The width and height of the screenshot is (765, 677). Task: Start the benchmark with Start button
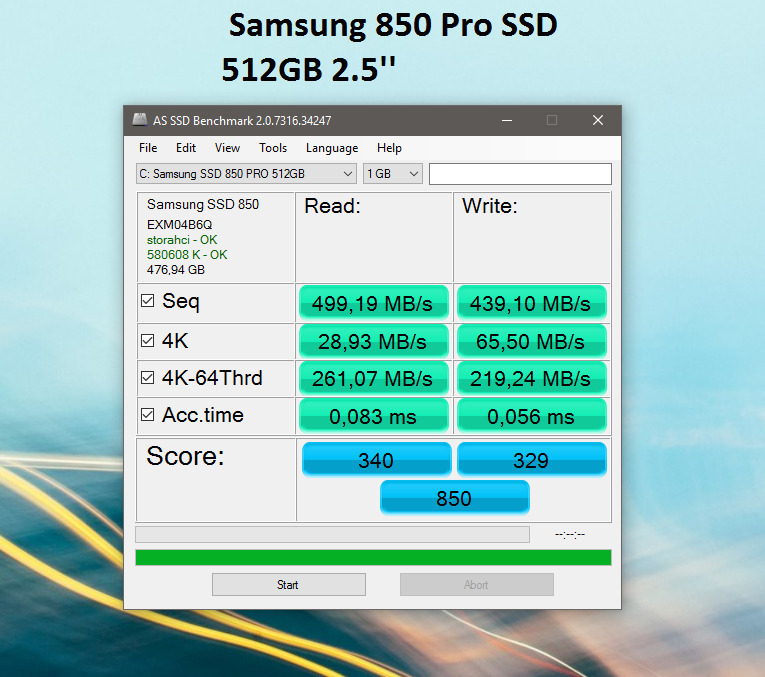click(288, 584)
